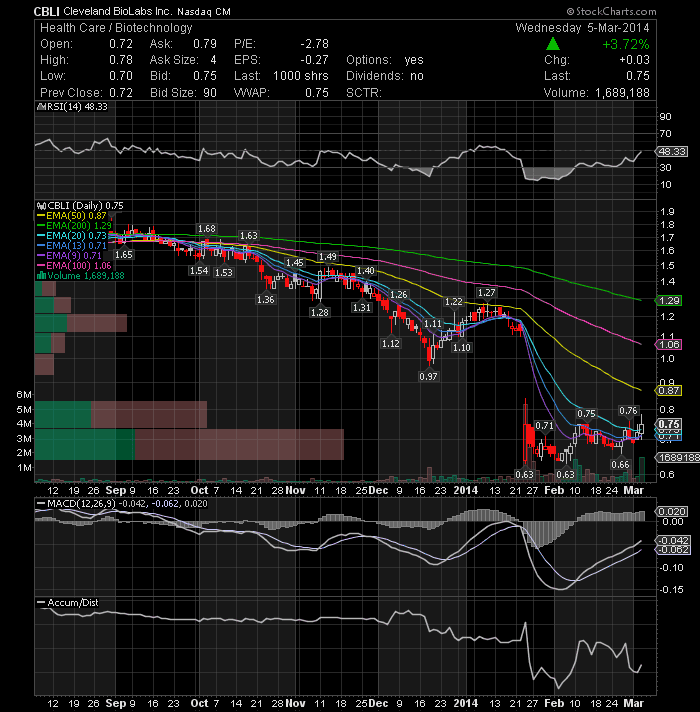
Task: Click the 1.28 price low annotation
Action: (x=320, y=312)
